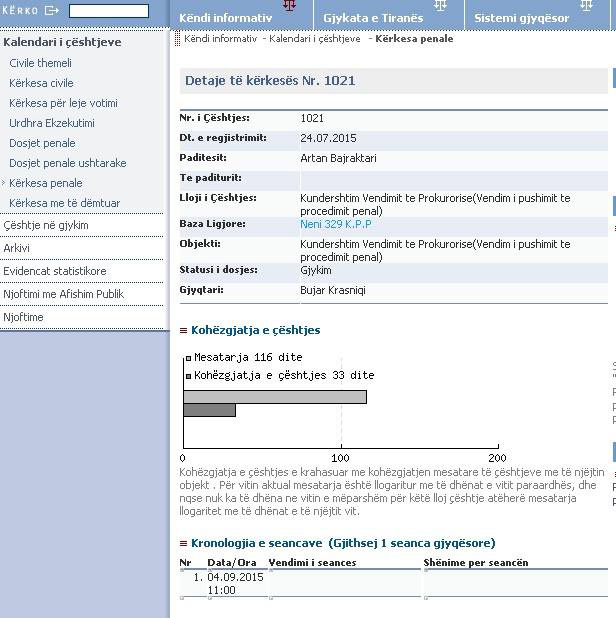Open Dosjet penale ushtarake from sidebar
The height and width of the screenshot is (618, 616).
pos(68,163)
